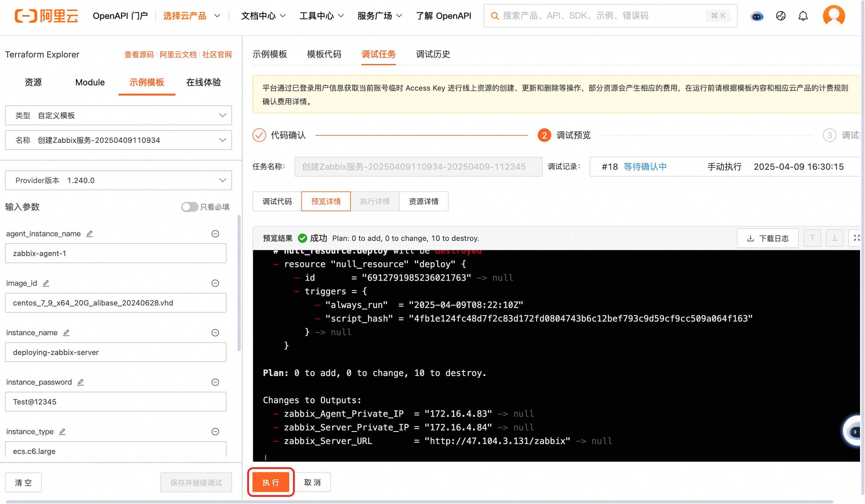The width and height of the screenshot is (865, 504).
Task: Open the 名称 template name dropdown
Action: pos(118,140)
